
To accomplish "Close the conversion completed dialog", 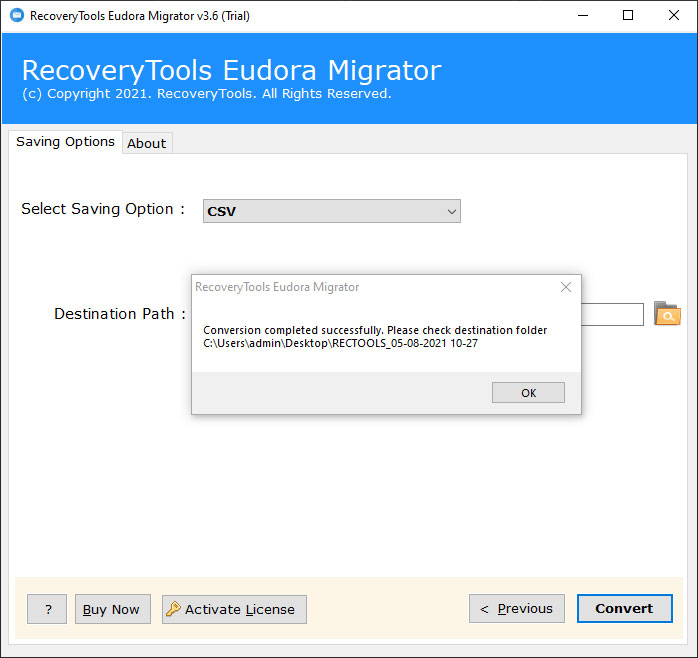I will (x=566, y=287).
